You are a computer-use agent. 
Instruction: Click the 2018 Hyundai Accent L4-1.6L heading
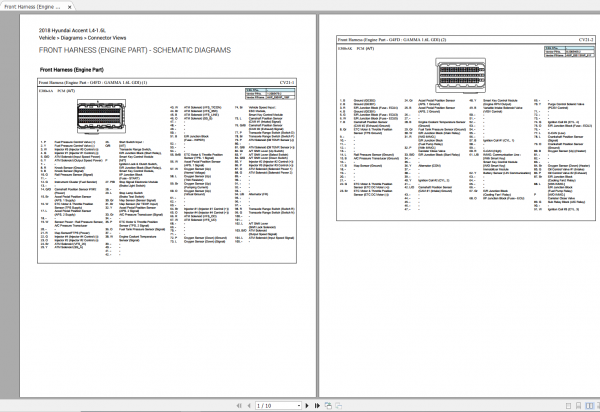pos(72,30)
